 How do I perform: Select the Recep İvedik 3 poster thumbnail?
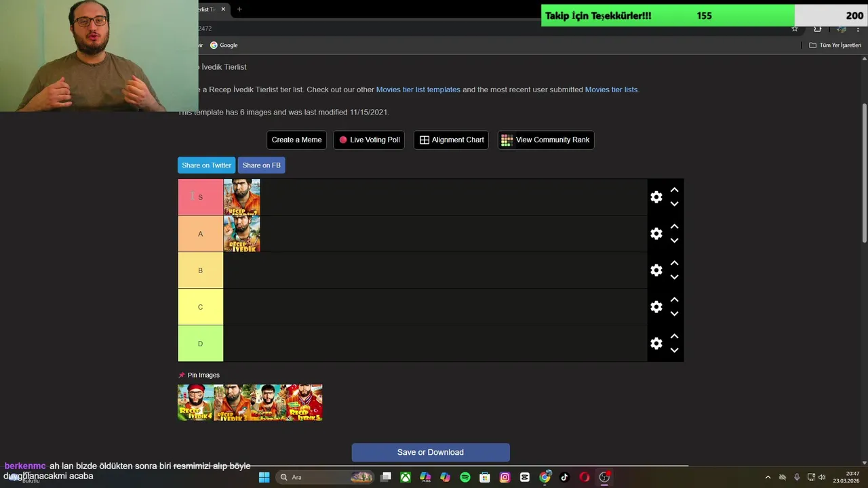coord(232,403)
